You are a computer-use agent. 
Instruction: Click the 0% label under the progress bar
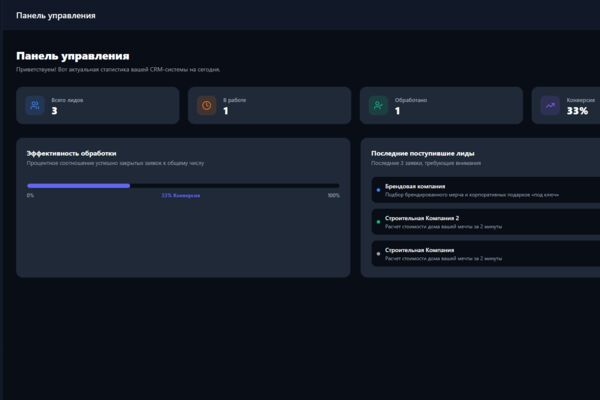pos(30,196)
